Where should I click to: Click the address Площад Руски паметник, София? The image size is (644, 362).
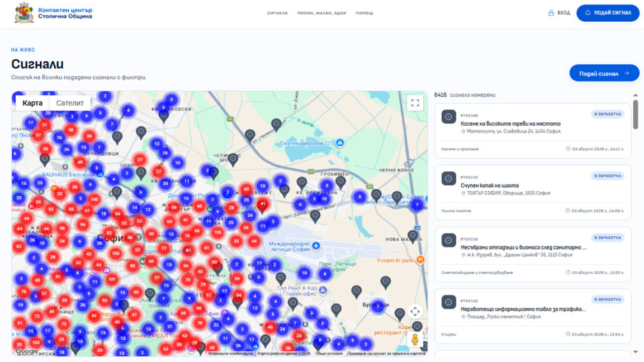click(x=504, y=317)
